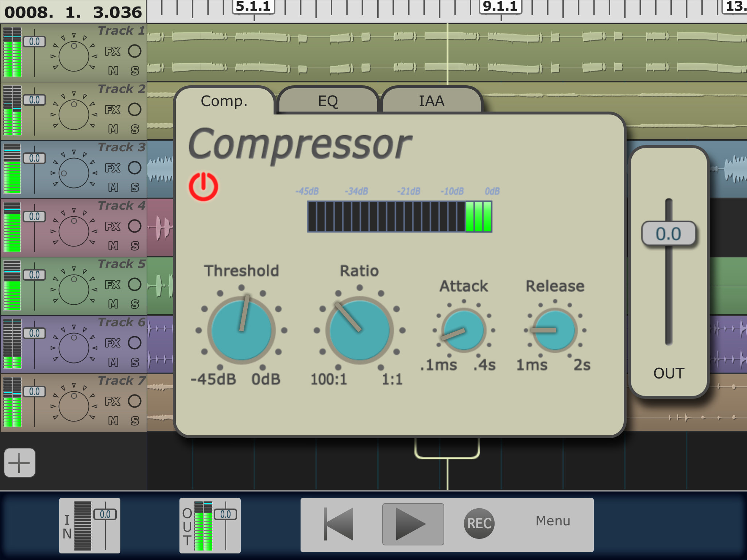Arm Track 2 record circle

135,109
